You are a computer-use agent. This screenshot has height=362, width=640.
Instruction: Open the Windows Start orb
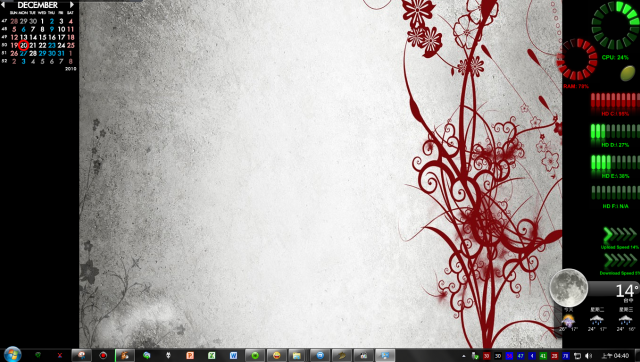pos(12,354)
